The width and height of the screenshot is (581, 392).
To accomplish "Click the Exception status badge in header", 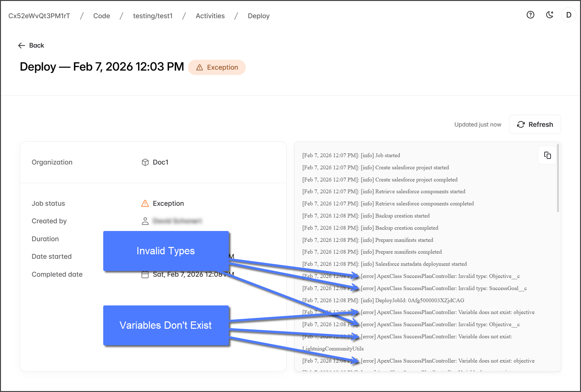I will point(217,67).
